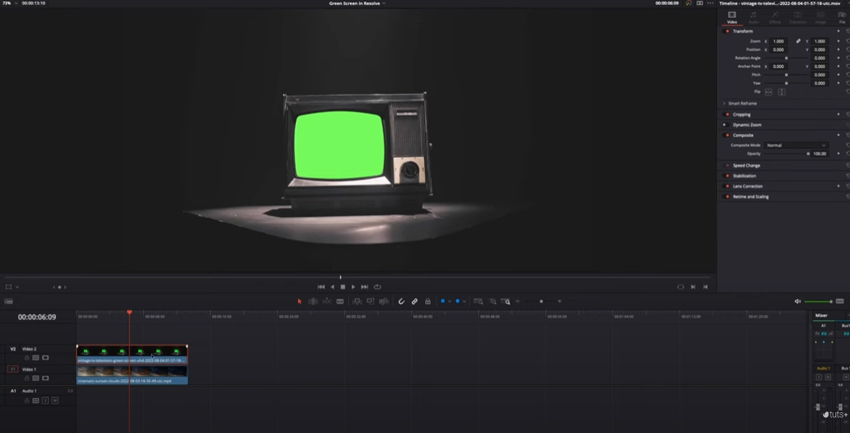Mute the Audio 1 track

pyautogui.click(x=55, y=400)
